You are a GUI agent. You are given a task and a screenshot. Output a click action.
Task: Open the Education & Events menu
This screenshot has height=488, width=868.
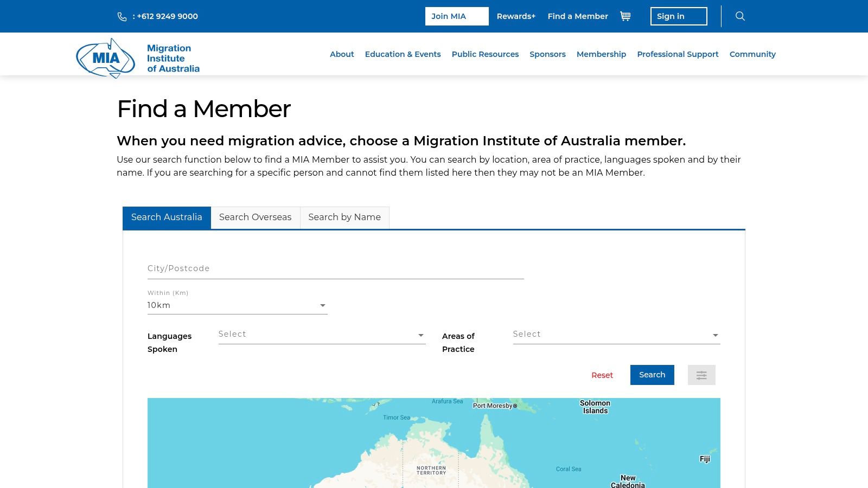pos(403,54)
